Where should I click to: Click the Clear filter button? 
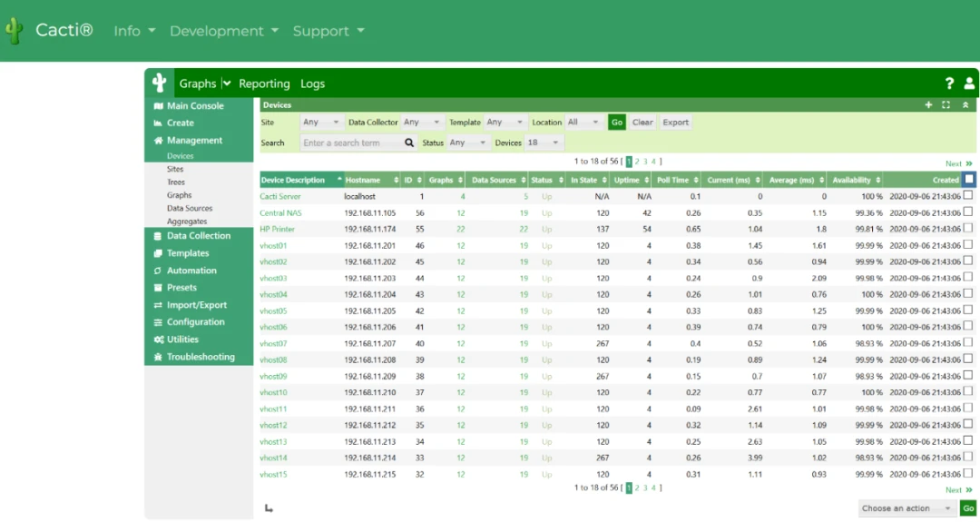pos(642,122)
